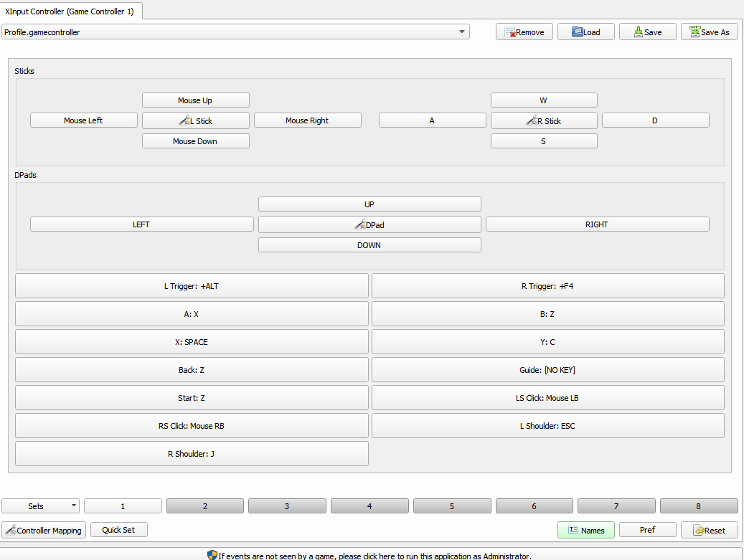Edit the R Shoulder: J mapping
This screenshot has width=744, height=560.
pos(192,453)
